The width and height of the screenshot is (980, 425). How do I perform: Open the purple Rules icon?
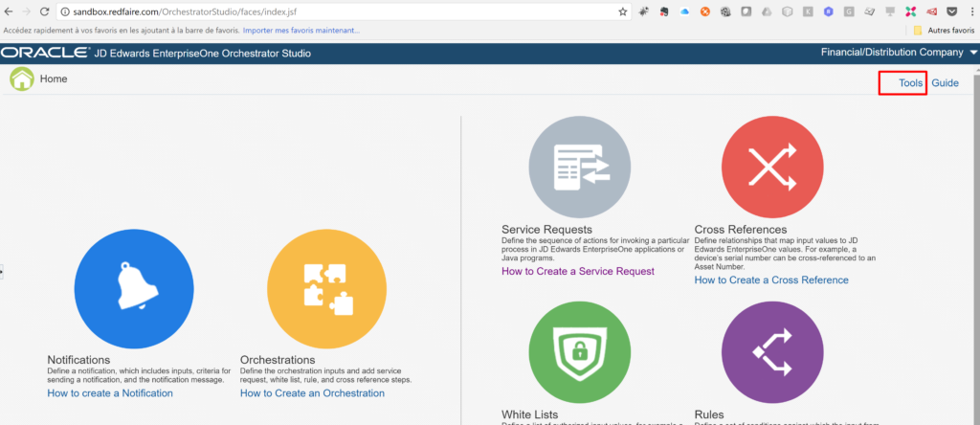(x=772, y=352)
